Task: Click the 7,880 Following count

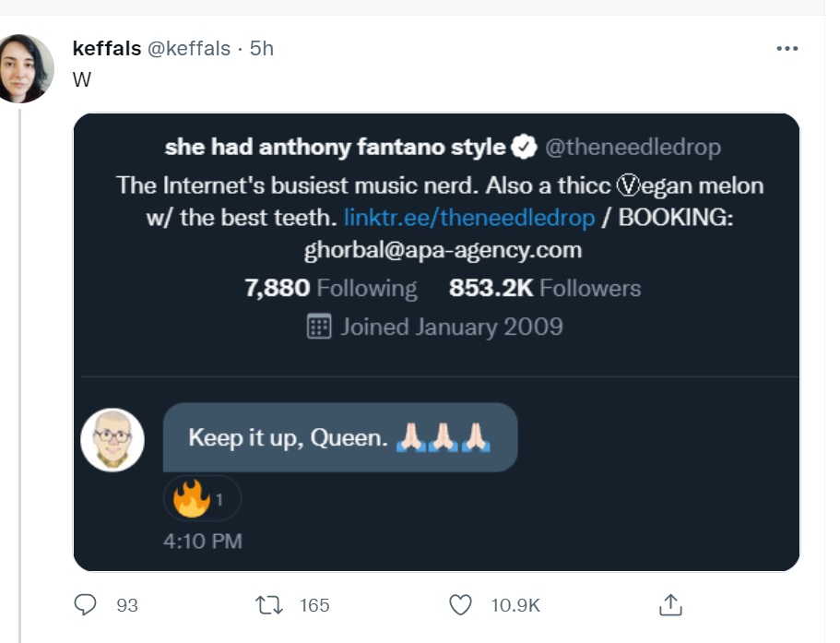Action: pyautogui.click(x=330, y=288)
